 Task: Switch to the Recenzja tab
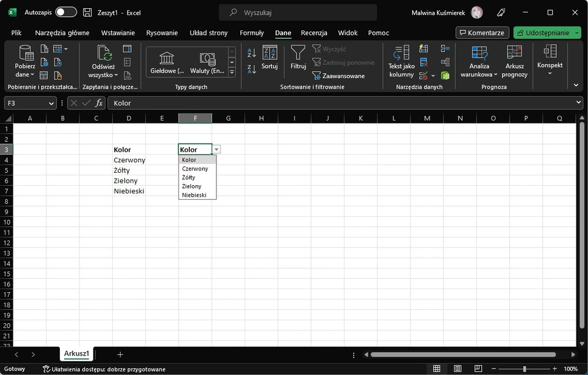314,33
